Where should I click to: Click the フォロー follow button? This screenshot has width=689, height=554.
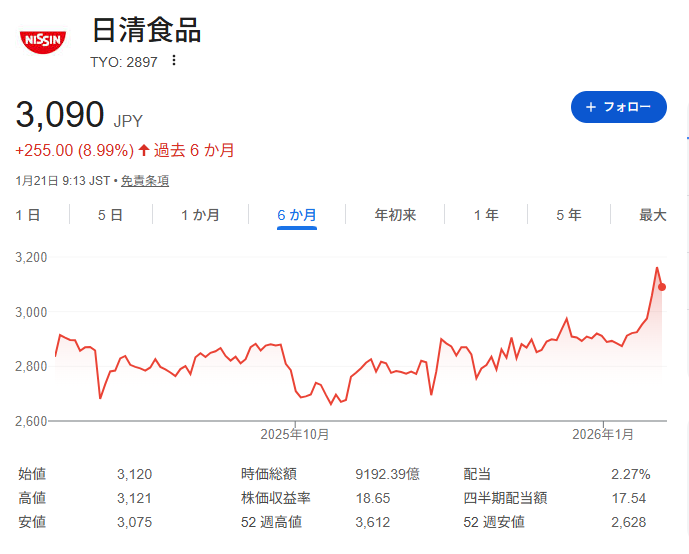[618, 107]
